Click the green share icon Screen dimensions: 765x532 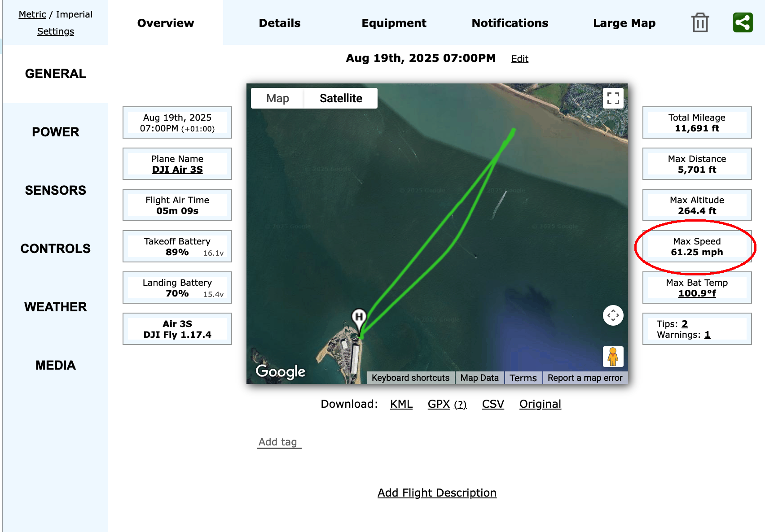743,22
